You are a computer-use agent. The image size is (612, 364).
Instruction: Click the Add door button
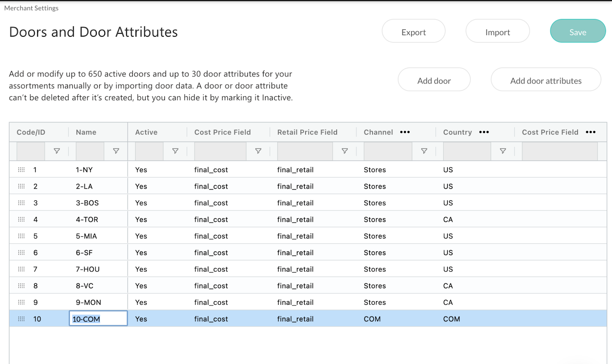[434, 80]
